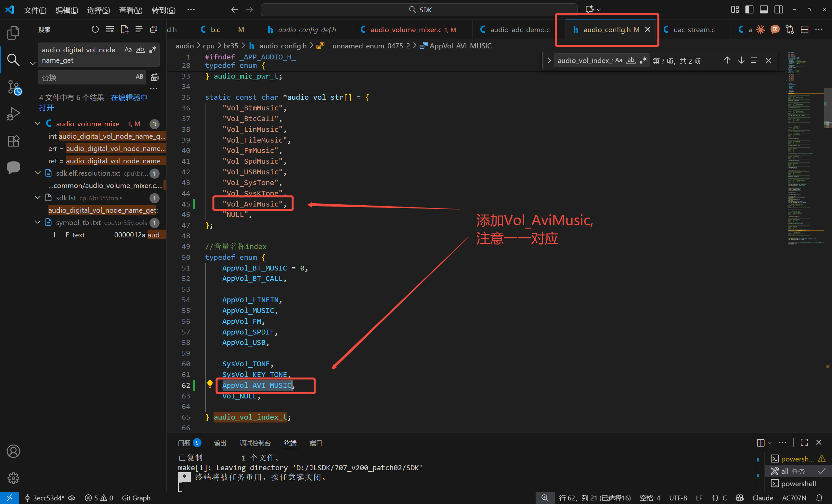Toggle Match Case in search panel
832x504 pixels.
128,50
